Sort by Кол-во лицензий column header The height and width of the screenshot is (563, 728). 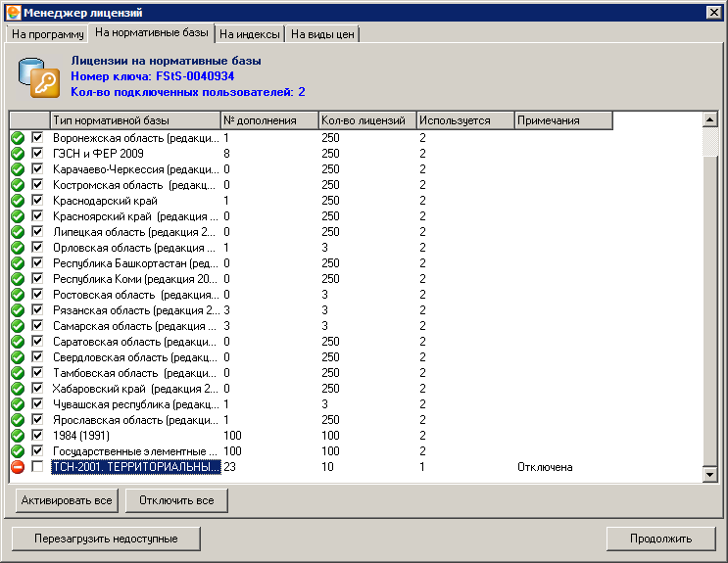[366, 120]
